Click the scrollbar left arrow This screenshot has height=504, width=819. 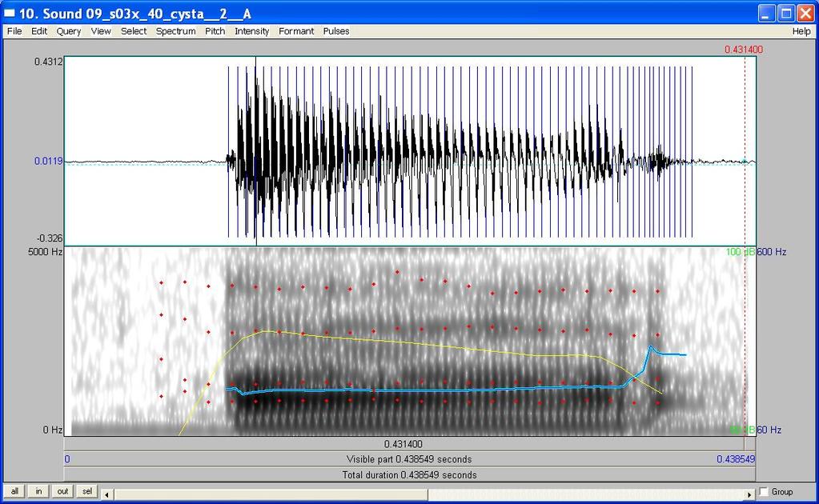[x=106, y=494]
